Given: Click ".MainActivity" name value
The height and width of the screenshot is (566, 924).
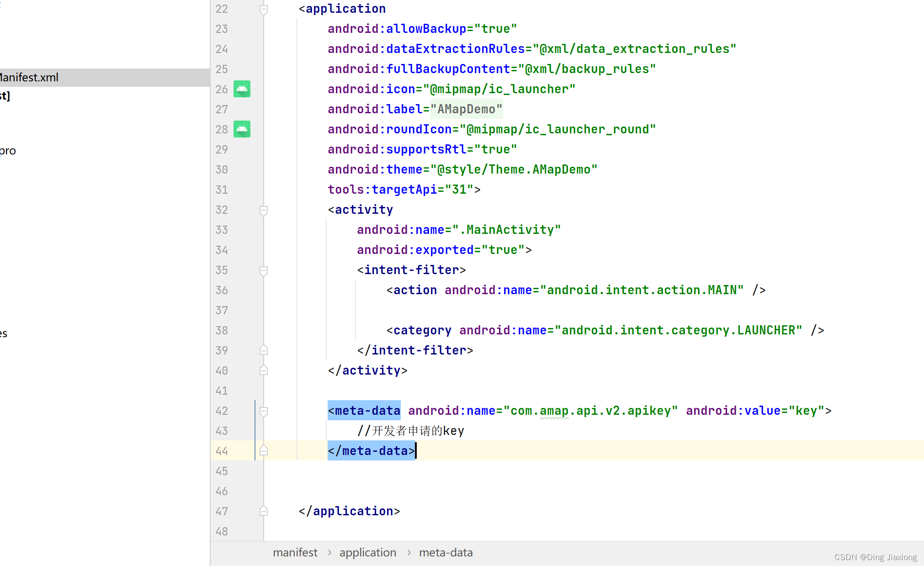Looking at the screenshot, I should (507, 230).
